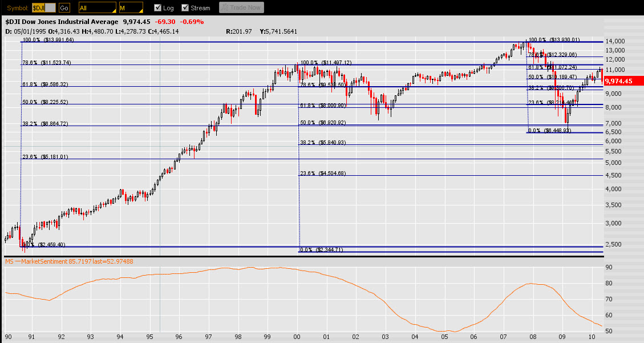The width and height of the screenshot is (644, 343).
Task: Click the red current price tag 9,974.45
Action: tap(623, 81)
